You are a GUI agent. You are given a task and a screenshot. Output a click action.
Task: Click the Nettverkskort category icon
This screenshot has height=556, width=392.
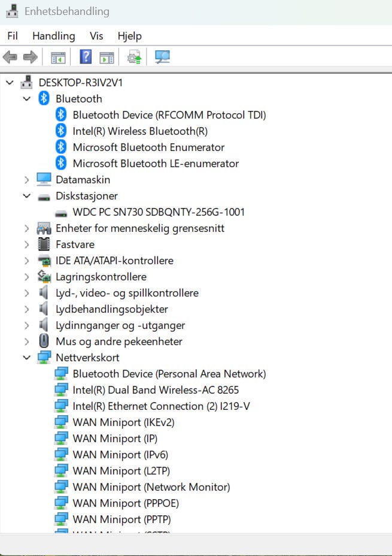[x=44, y=358]
